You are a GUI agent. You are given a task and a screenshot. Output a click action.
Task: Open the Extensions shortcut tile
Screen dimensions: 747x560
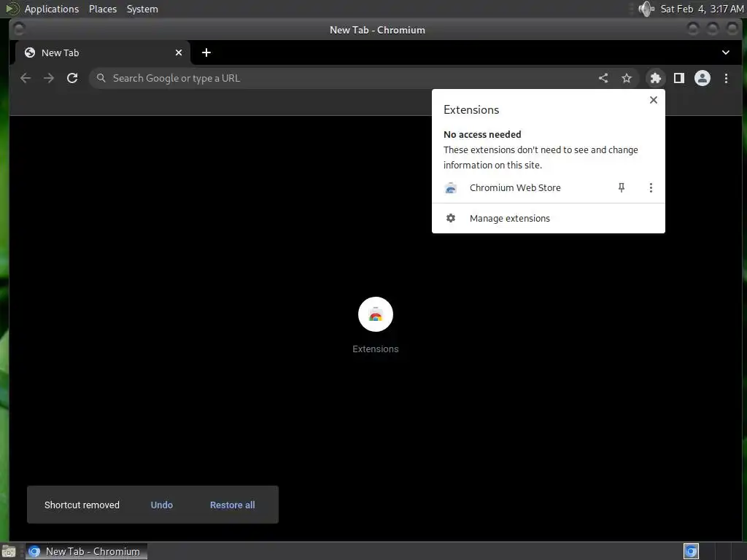click(x=376, y=314)
